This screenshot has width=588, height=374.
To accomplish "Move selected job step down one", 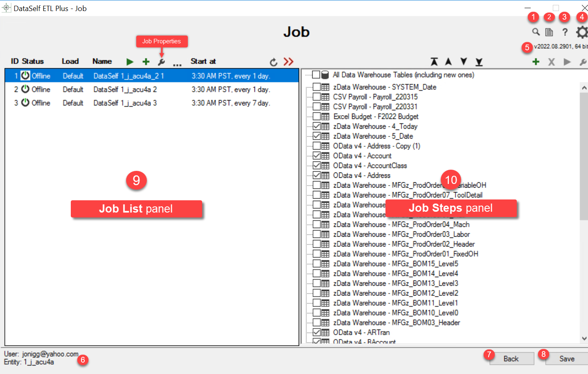I will 463,62.
